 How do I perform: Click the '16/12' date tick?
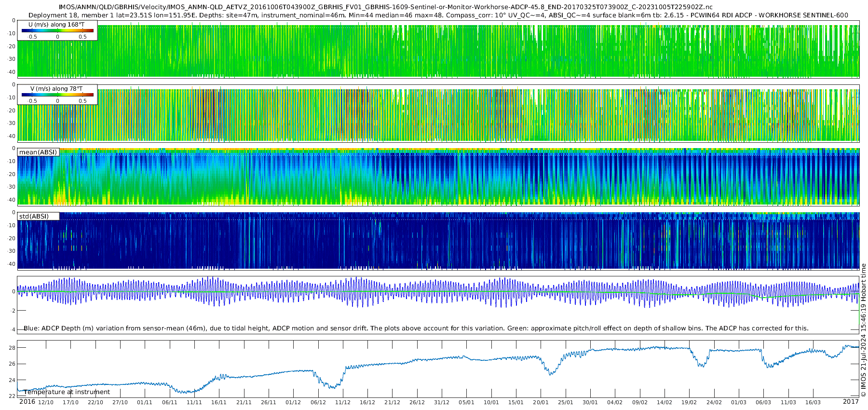pos(367,402)
